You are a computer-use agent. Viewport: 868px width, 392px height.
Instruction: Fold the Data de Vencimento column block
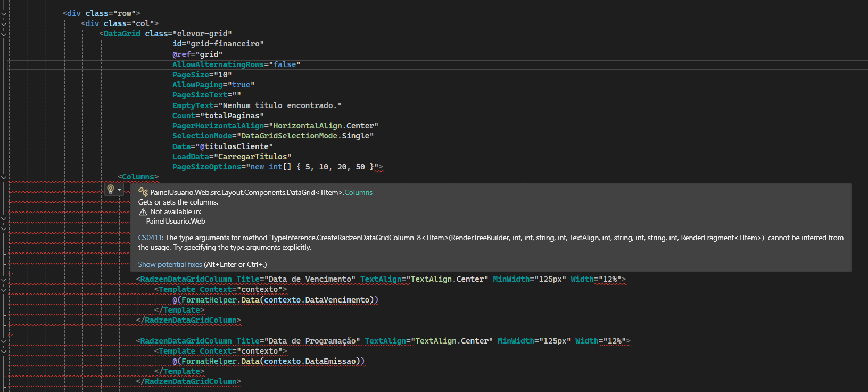[x=4, y=280]
